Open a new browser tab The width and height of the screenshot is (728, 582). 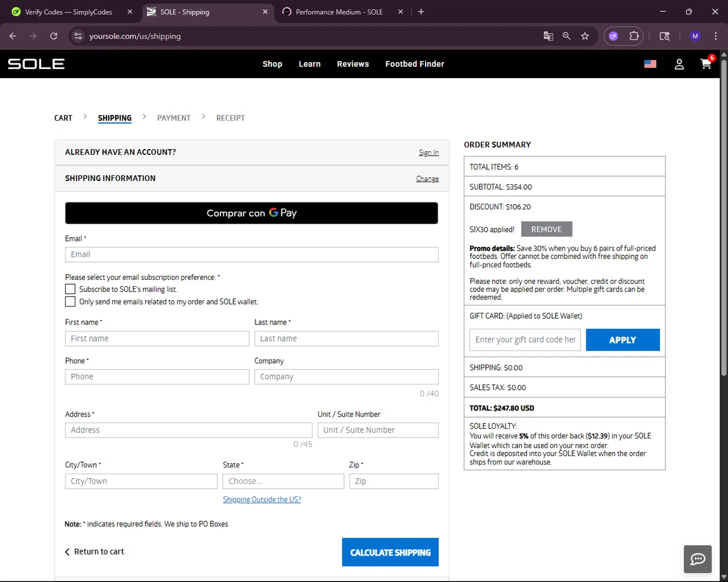(x=421, y=12)
